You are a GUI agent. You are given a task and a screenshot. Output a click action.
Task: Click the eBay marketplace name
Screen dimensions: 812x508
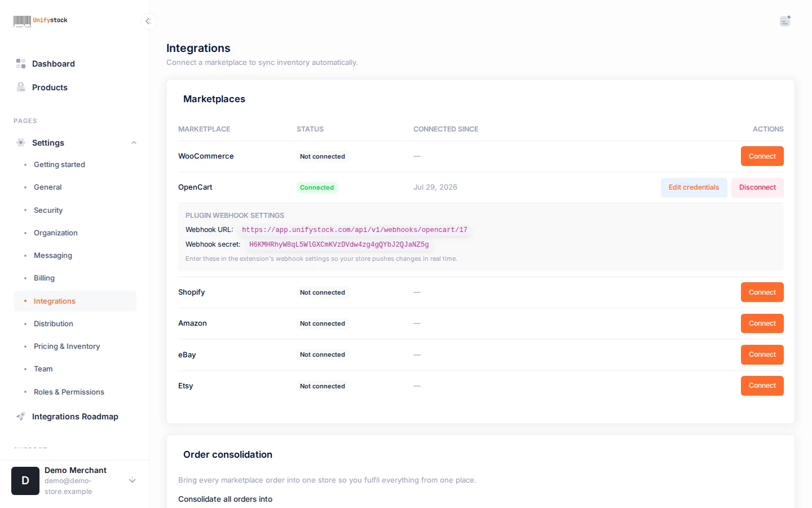click(x=187, y=355)
